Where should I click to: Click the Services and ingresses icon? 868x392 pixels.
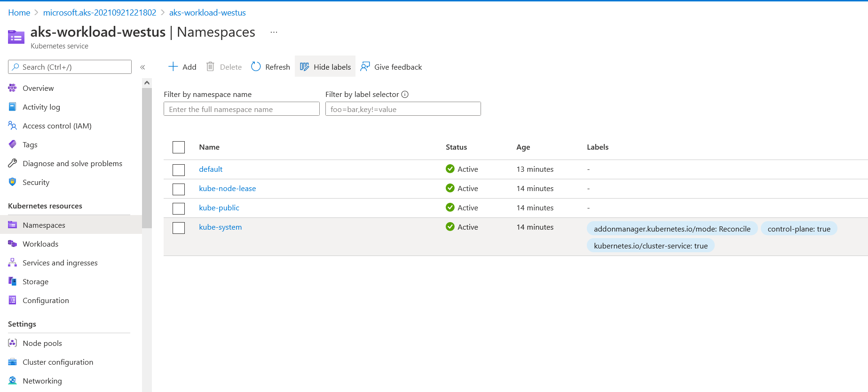pos(13,263)
